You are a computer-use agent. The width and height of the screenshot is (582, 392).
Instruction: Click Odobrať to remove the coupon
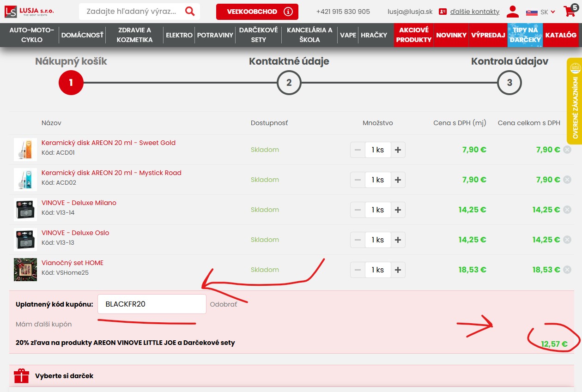pyautogui.click(x=223, y=304)
